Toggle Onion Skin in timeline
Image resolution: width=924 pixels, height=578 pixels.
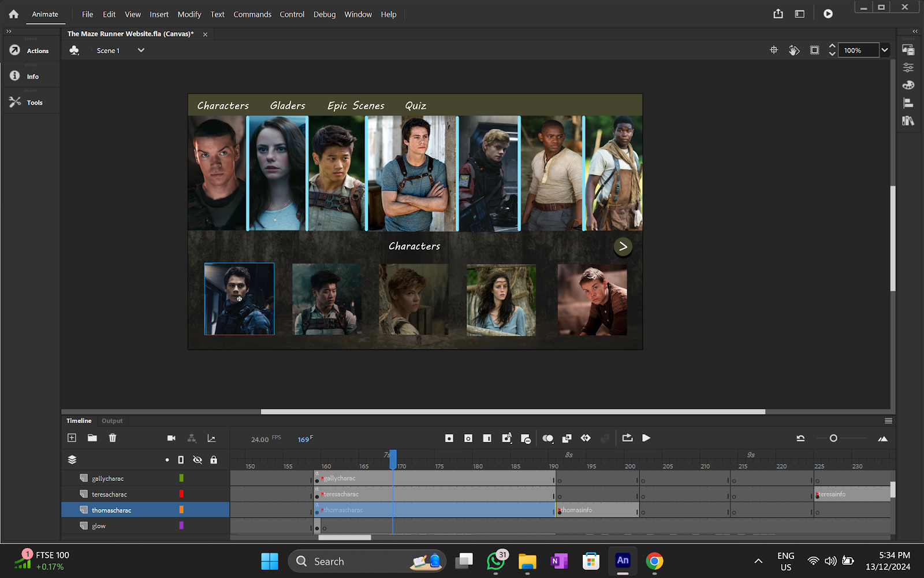(x=547, y=438)
